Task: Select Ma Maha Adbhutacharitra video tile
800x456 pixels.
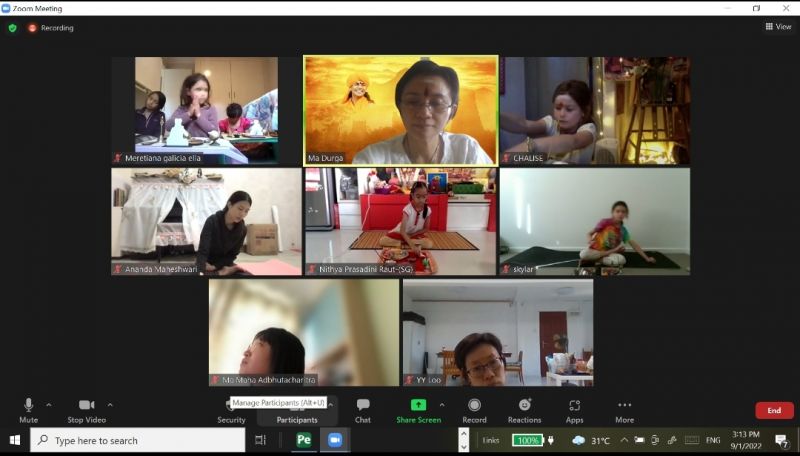Action: 304,333
